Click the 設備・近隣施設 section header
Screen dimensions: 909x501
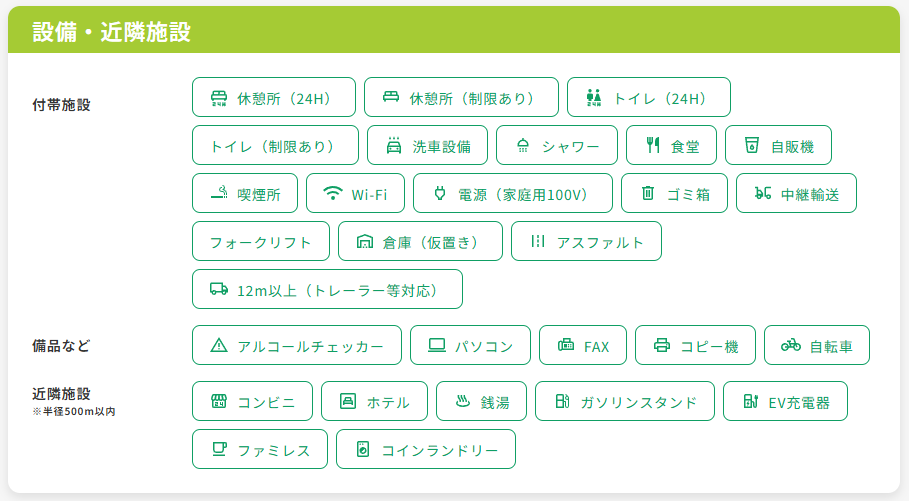(x=111, y=32)
